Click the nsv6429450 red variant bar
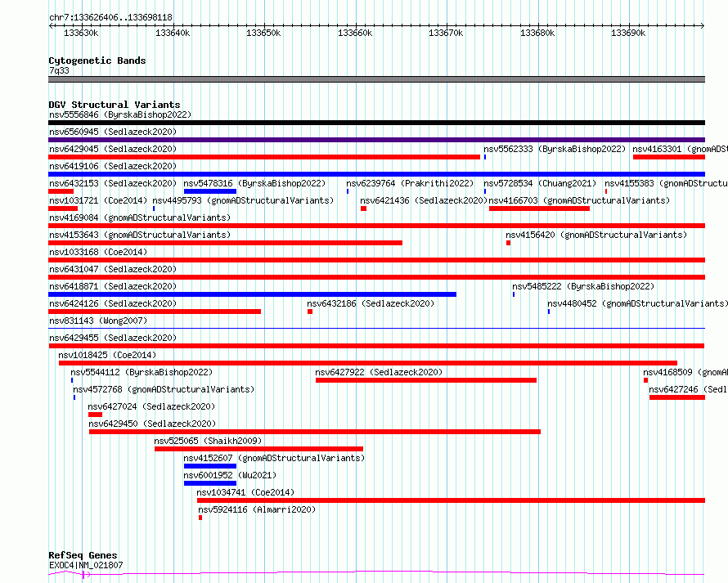The image size is (728, 583). 315,433
